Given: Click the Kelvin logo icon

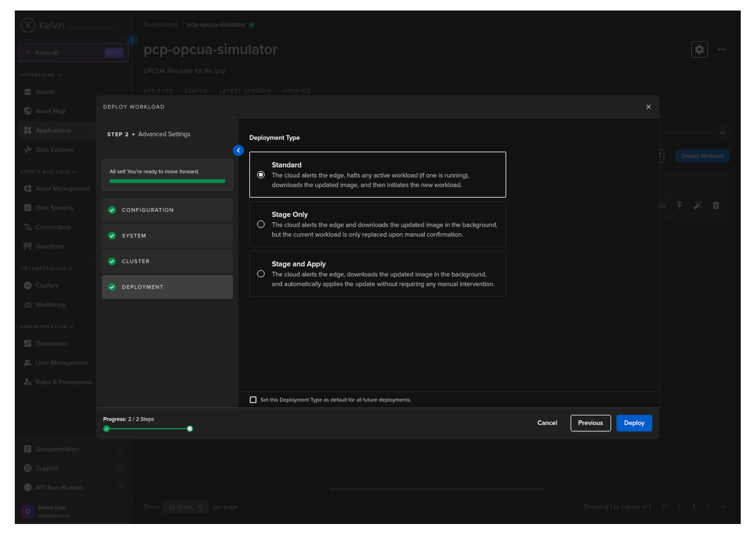Looking at the screenshot, I should (x=28, y=25).
